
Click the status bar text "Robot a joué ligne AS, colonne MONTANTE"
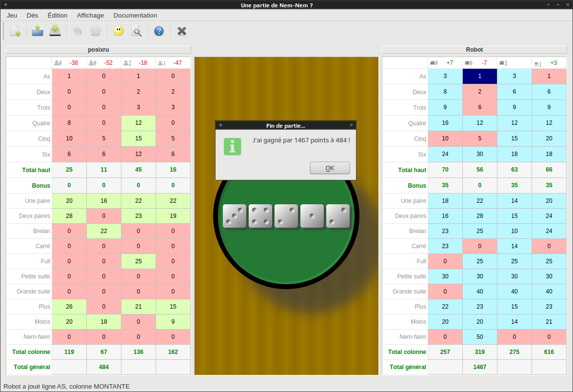pyautogui.click(x=66, y=387)
